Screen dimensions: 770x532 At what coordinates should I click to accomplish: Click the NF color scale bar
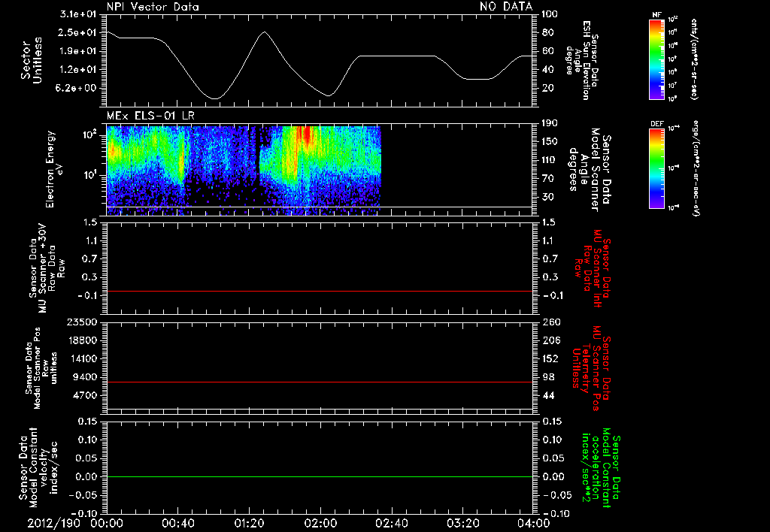coord(656,59)
